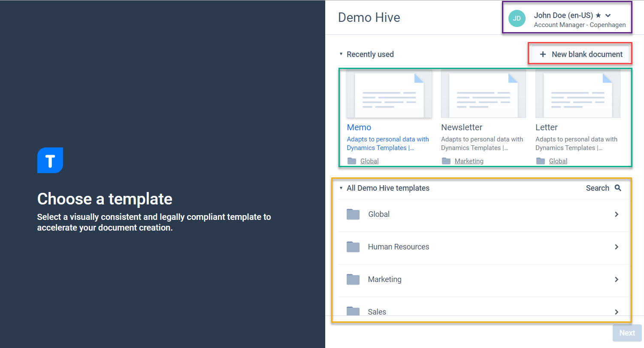
Task: Click the Human Resources folder icon
Action: [x=353, y=247]
